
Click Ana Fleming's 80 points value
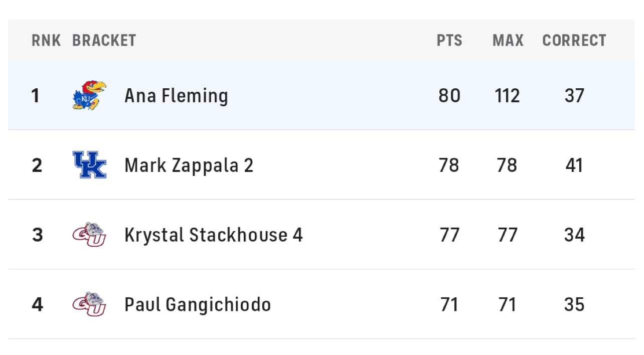click(449, 95)
